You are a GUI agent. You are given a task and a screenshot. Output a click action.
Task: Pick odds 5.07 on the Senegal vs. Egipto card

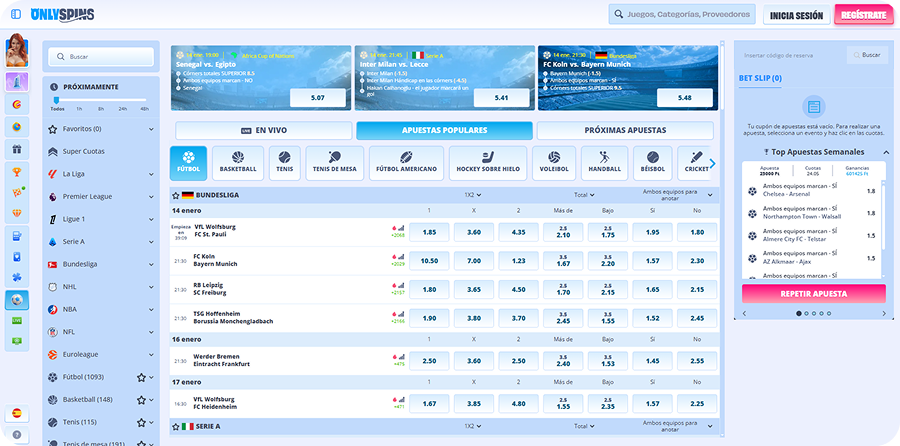coord(317,98)
